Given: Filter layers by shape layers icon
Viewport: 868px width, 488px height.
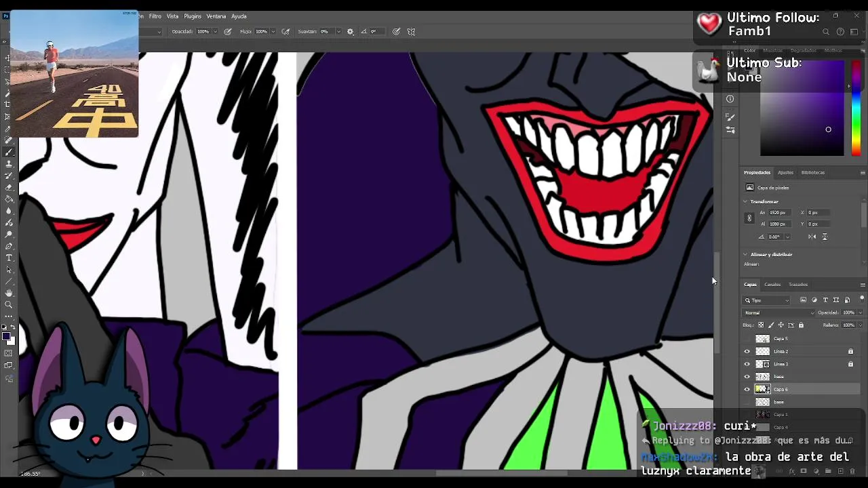Looking at the screenshot, I should (836, 300).
